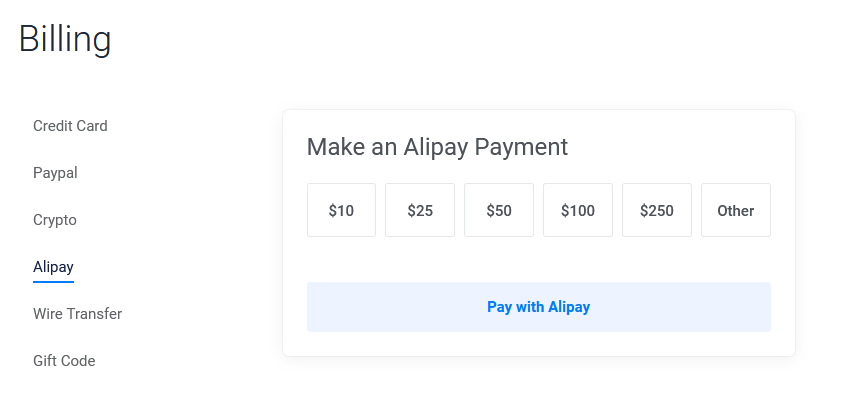This screenshot has width=860, height=400.
Task: Pay by bank using Wire Transfer
Action: coord(77,314)
